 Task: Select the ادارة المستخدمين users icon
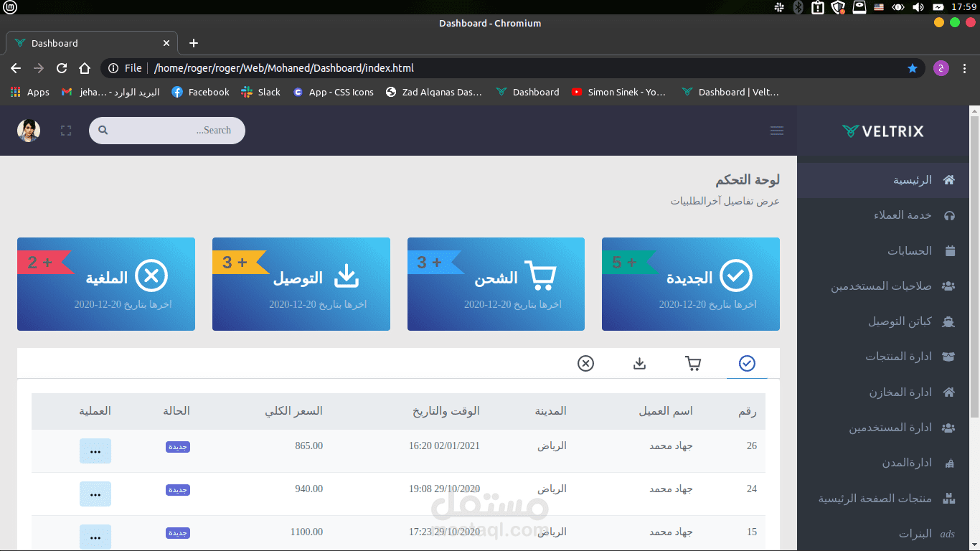click(948, 428)
